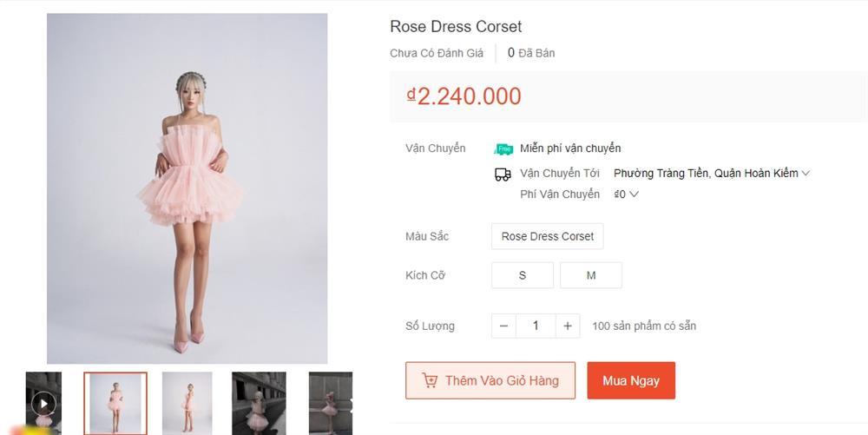The width and height of the screenshot is (868, 435).
Task: Expand the shipping fee ₫0 dropdown
Action: coord(634,194)
